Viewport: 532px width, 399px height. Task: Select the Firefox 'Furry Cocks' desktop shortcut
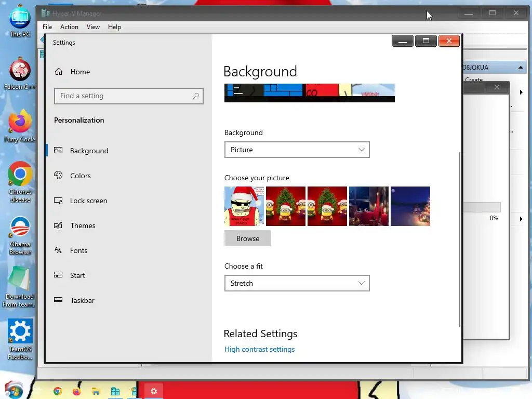click(20, 126)
